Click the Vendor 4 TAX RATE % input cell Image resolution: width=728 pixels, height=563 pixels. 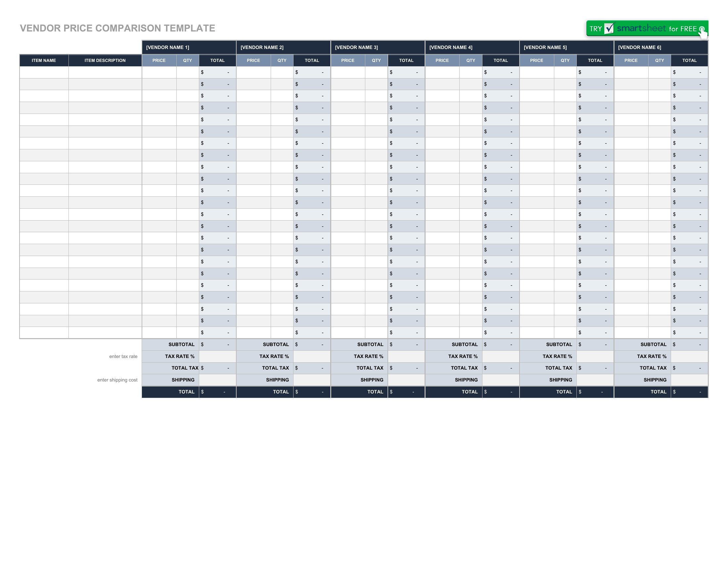(501, 356)
